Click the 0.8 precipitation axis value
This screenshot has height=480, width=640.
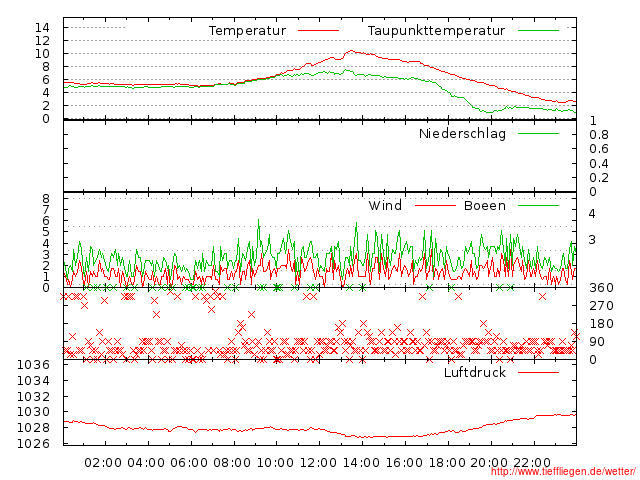point(599,135)
